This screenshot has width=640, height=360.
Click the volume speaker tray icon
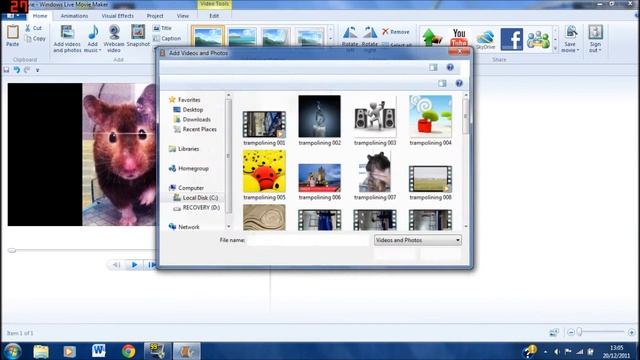coord(557,351)
